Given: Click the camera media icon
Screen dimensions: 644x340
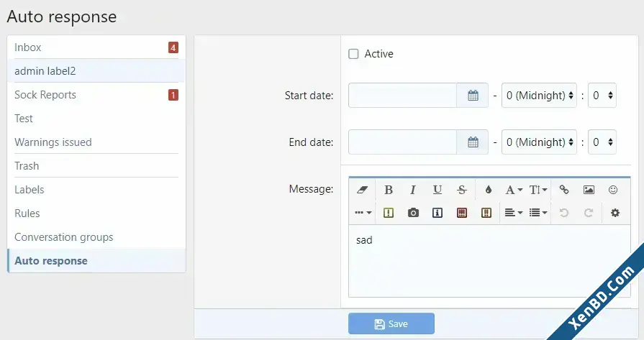Looking at the screenshot, I should click(x=413, y=213).
